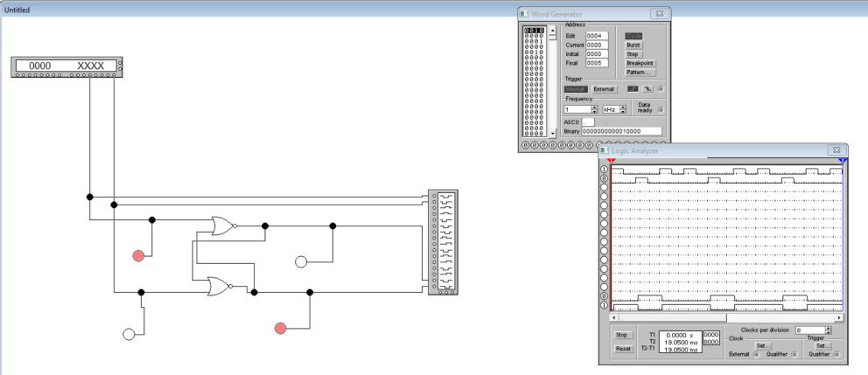
Task: Click the first output terminal of Word Generator
Action: pyautogui.click(x=526, y=145)
